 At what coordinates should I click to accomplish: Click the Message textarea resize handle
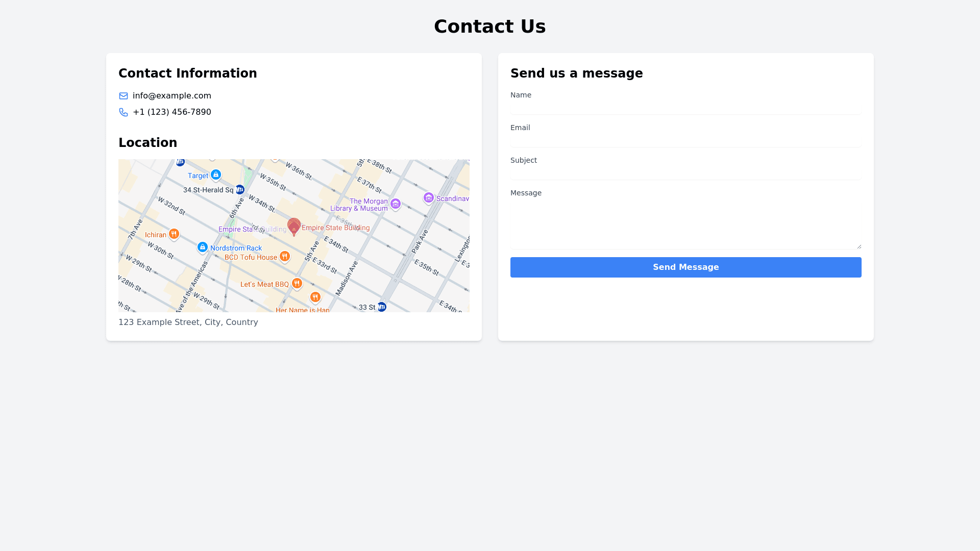859,246
